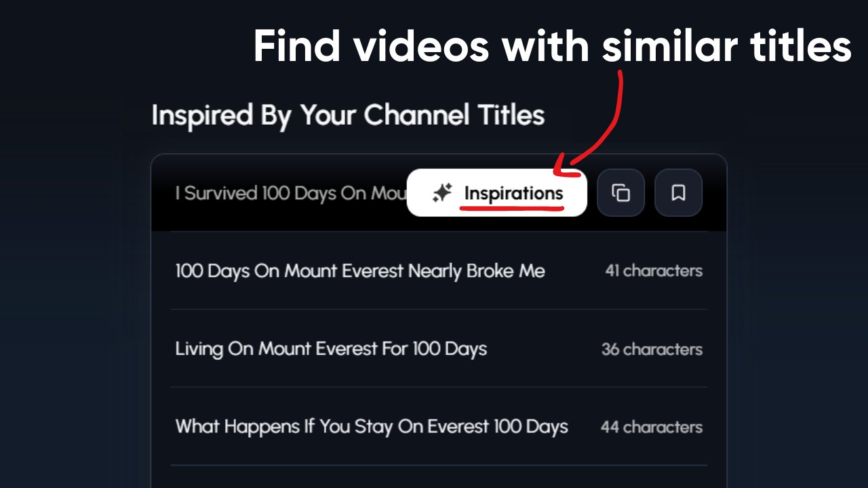The height and width of the screenshot is (488, 868).
Task: Click the empty row below the last title
Action: point(439,476)
